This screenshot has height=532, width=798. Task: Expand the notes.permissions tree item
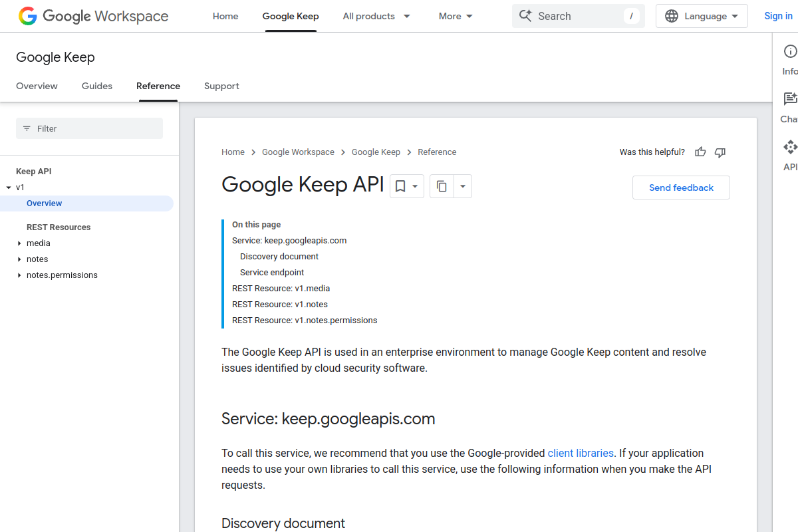pyautogui.click(x=19, y=275)
